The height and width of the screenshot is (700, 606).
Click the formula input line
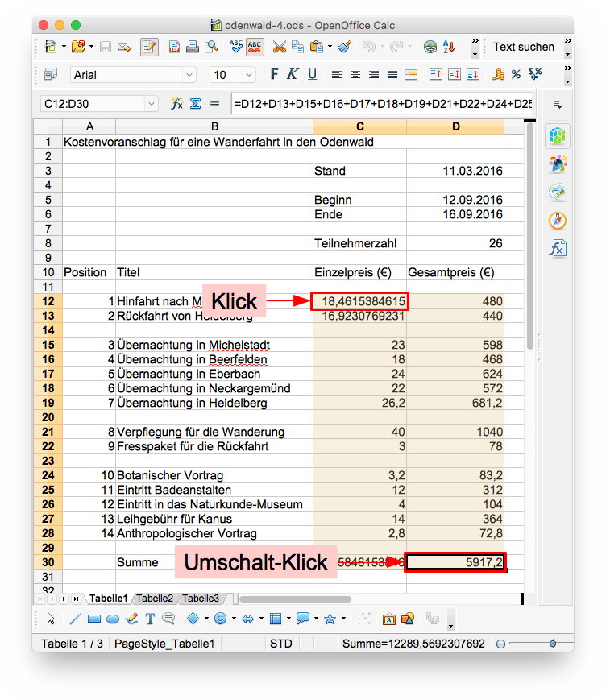pyautogui.click(x=382, y=104)
